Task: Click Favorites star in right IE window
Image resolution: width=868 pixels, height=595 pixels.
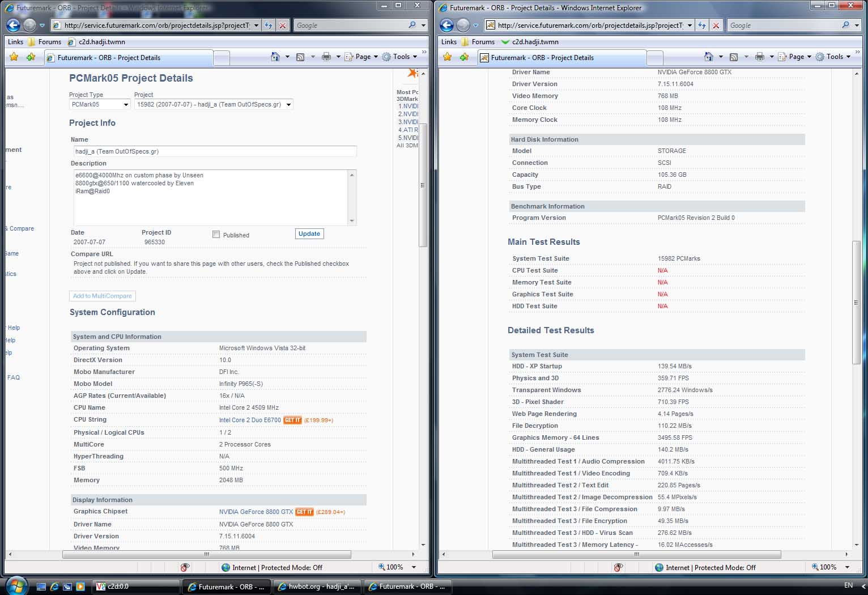Action: (x=448, y=57)
